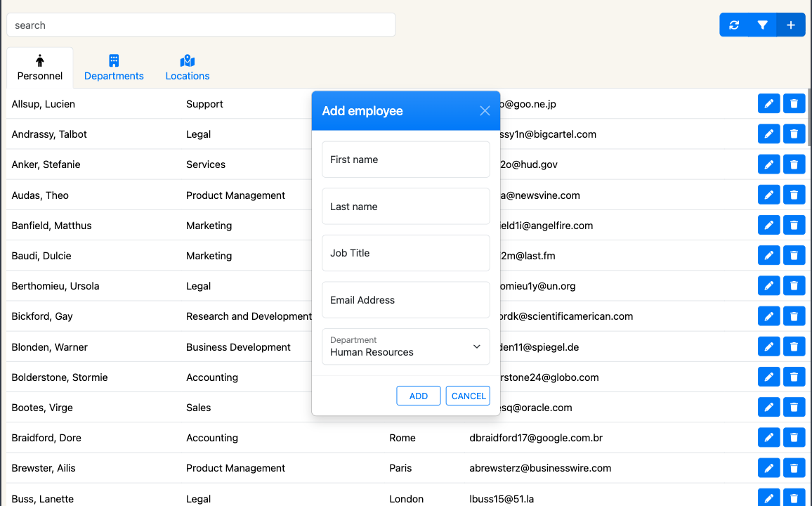Edit Bolderstone, Stormie with pencil icon
Screen dimensions: 812x506
(x=768, y=377)
